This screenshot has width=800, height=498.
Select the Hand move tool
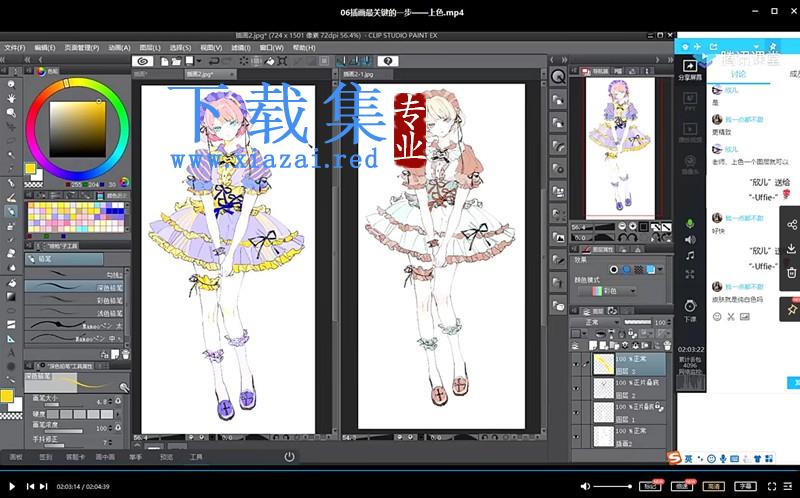point(11,98)
